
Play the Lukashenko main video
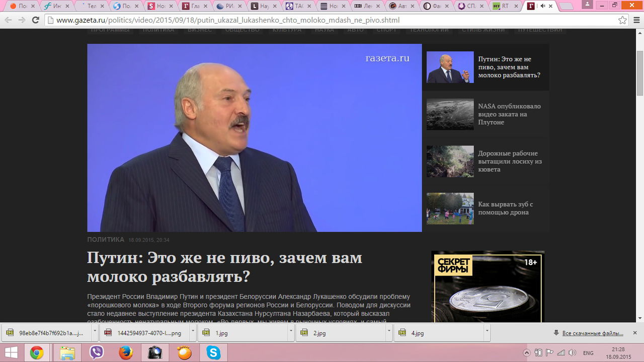tap(255, 138)
